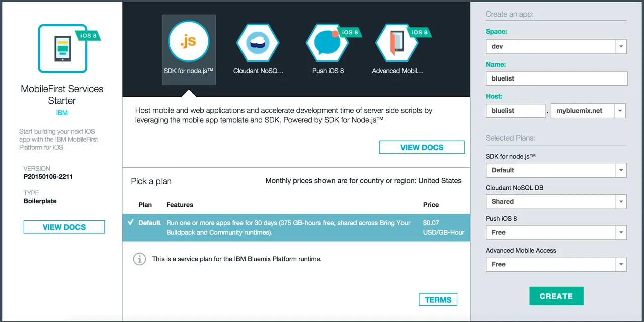Click the United States region text
The width and height of the screenshot is (644, 322).
440,180
